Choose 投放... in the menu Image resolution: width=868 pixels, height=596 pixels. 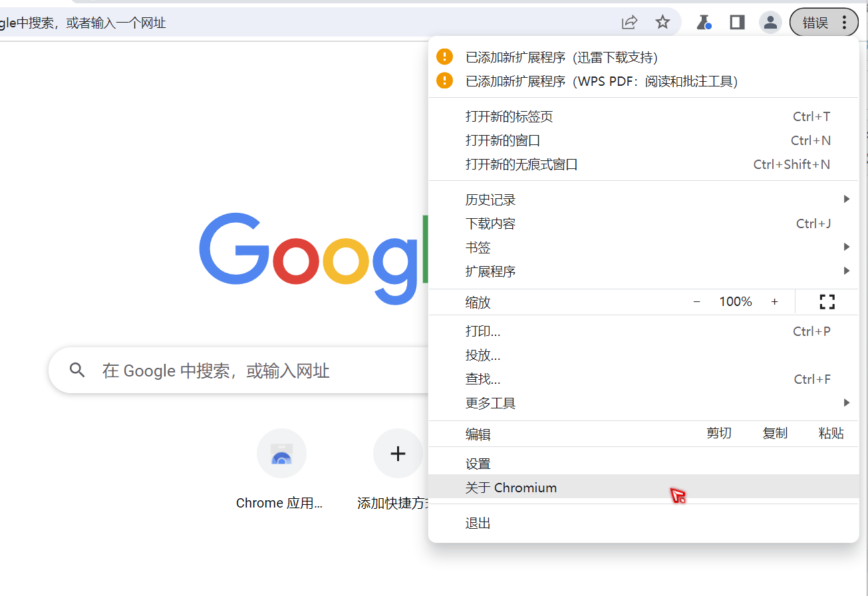point(644,356)
